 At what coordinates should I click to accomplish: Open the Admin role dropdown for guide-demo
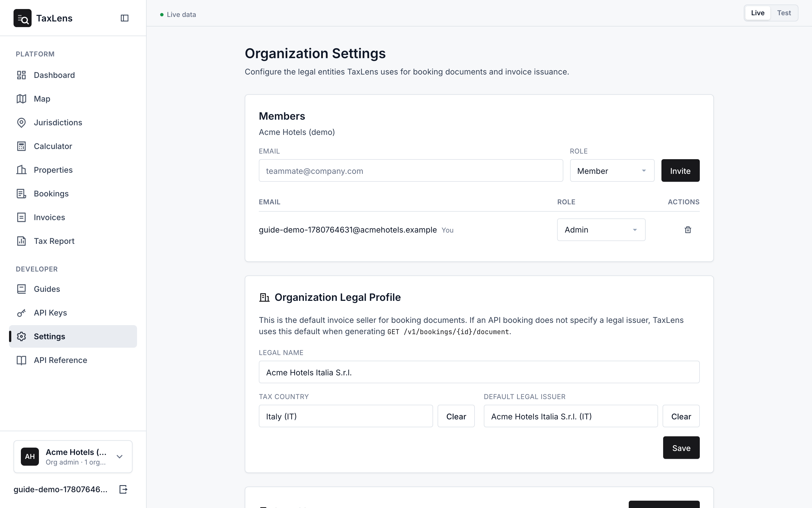[601, 230]
